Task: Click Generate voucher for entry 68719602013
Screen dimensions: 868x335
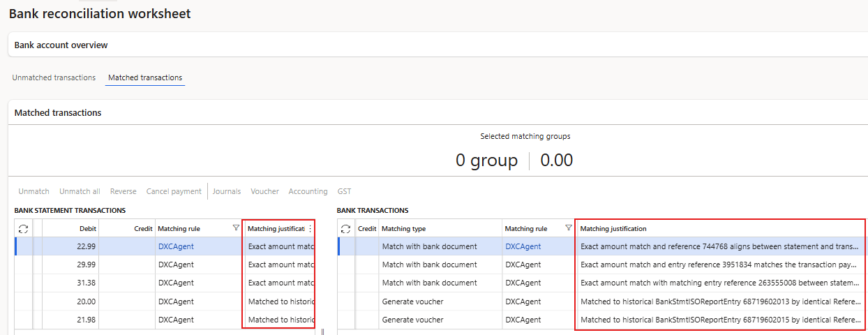Action: [412, 301]
